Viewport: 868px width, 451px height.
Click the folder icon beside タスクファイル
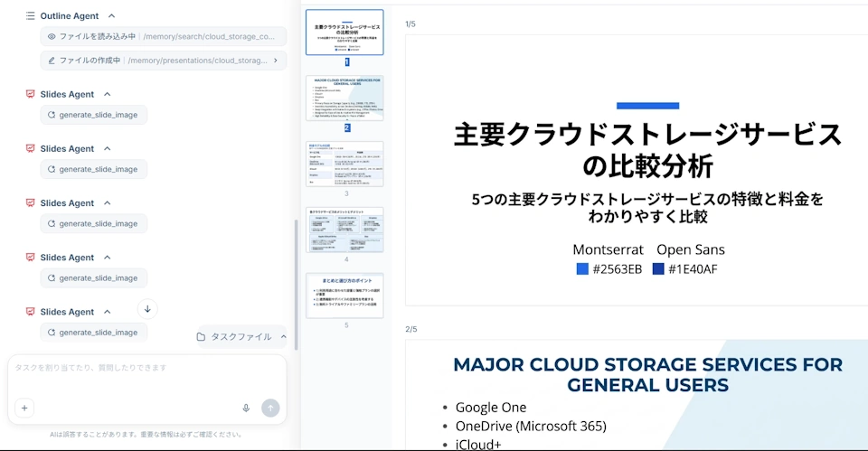click(201, 337)
